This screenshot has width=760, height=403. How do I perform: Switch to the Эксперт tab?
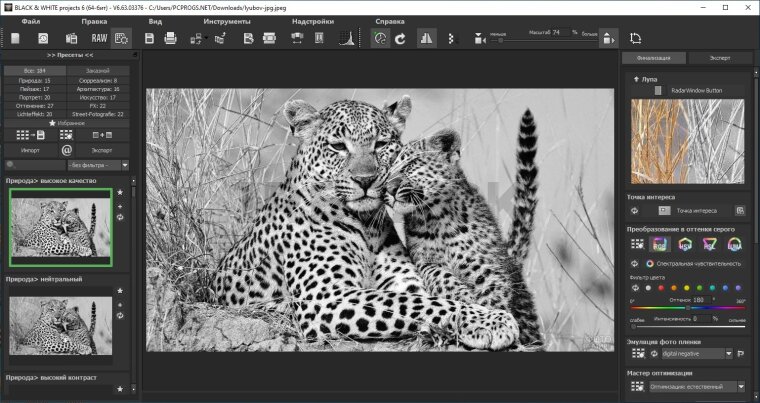point(719,58)
